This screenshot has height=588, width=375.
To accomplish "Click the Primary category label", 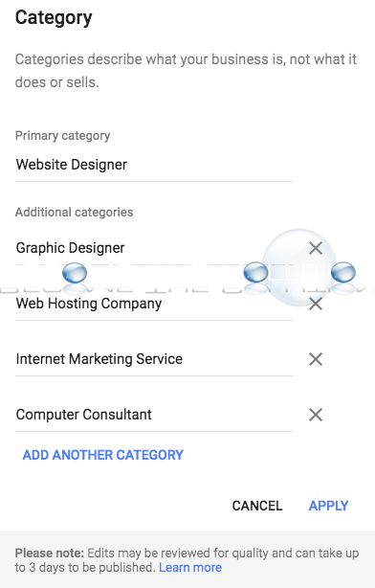I will 62,135.
